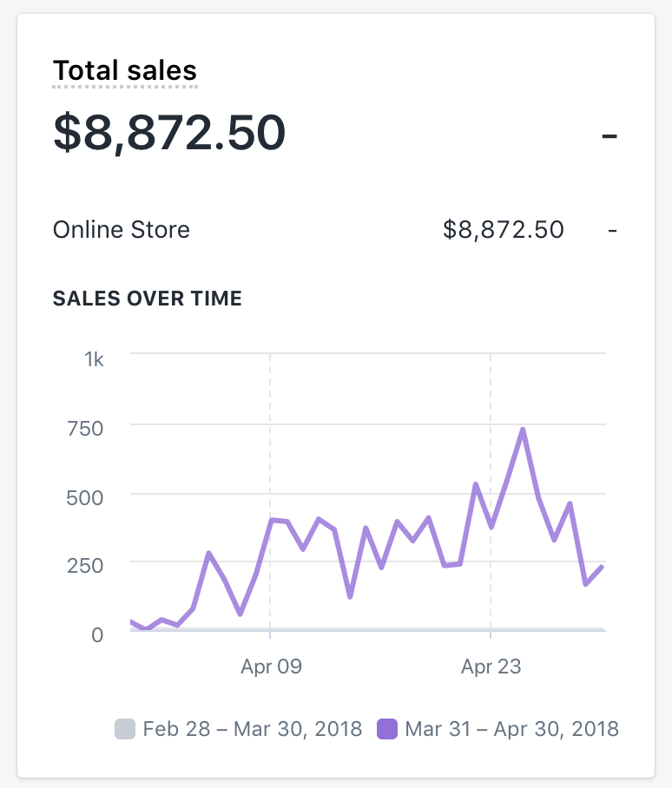Click the dash beside the large total amount
This screenshot has height=788, width=672.
coord(609,135)
